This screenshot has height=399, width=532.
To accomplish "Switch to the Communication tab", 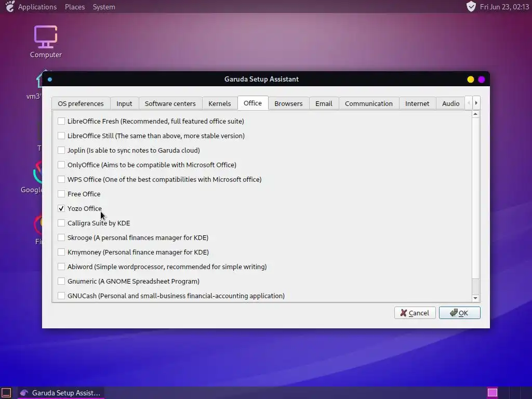I will point(369,103).
